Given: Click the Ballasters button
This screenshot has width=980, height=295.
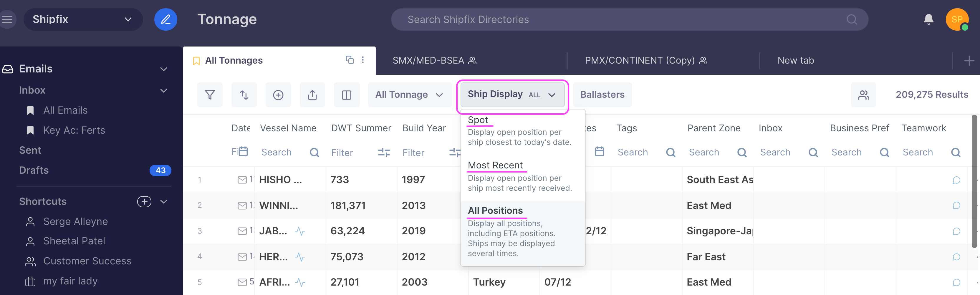Looking at the screenshot, I should click(x=602, y=95).
